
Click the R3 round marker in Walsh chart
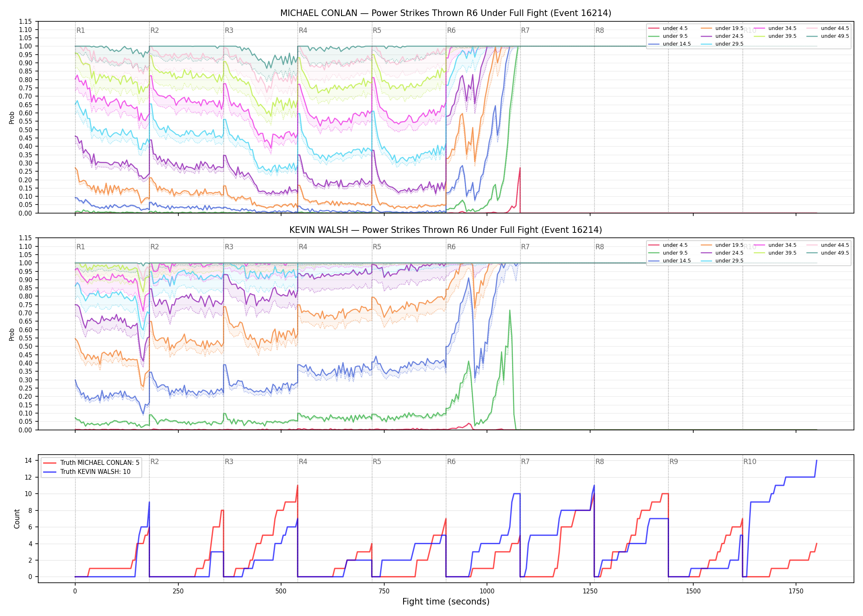pyautogui.click(x=229, y=247)
